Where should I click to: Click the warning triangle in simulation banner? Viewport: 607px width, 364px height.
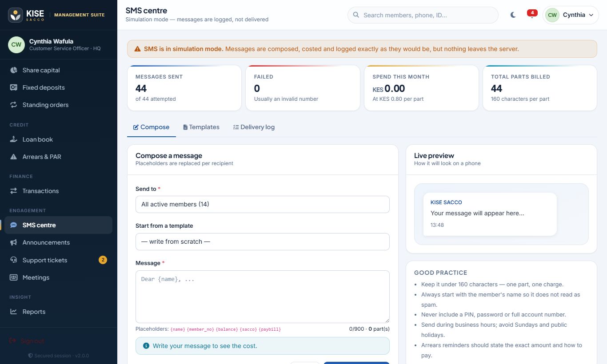click(x=138, y=49)
